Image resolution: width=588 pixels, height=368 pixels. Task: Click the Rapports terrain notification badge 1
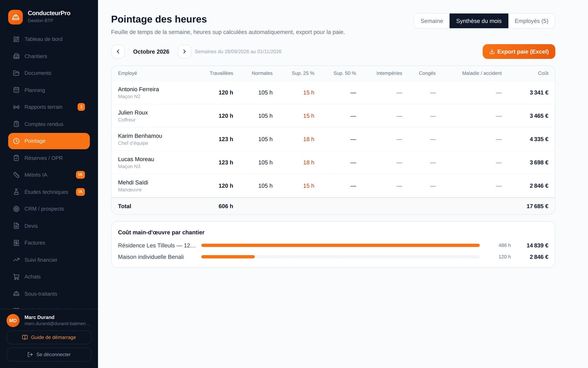click(x=81, y=107)
